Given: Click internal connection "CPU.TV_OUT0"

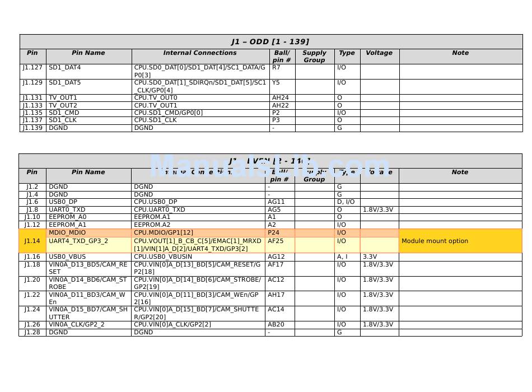Looking at the screenshot, I should (156, 98).
